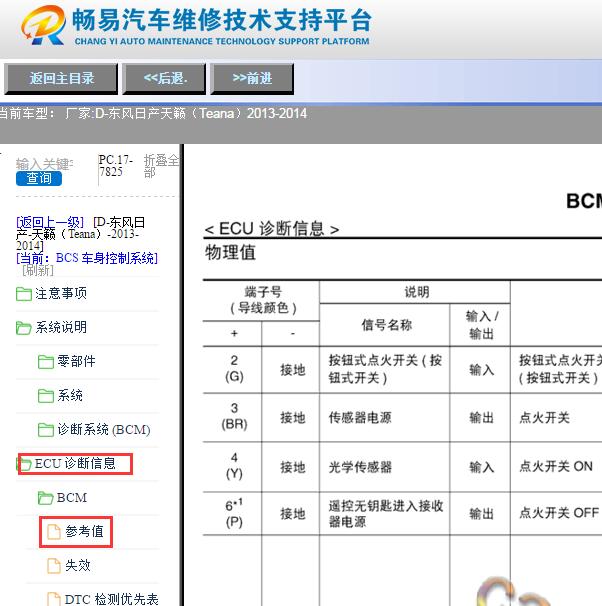Viewport: 602px width, 606px height.
Task: Open the 系统 subfolder item
Action: click(70, 395)
